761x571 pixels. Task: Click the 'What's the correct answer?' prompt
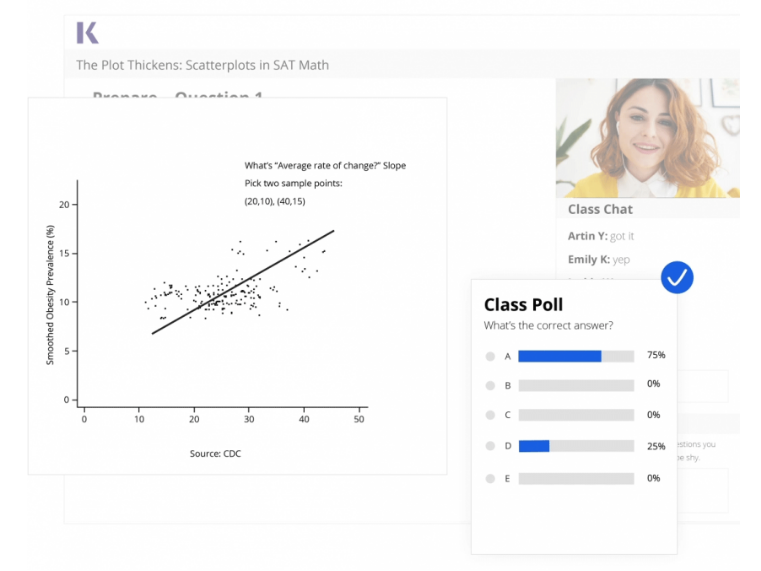[x=548, y=326]
